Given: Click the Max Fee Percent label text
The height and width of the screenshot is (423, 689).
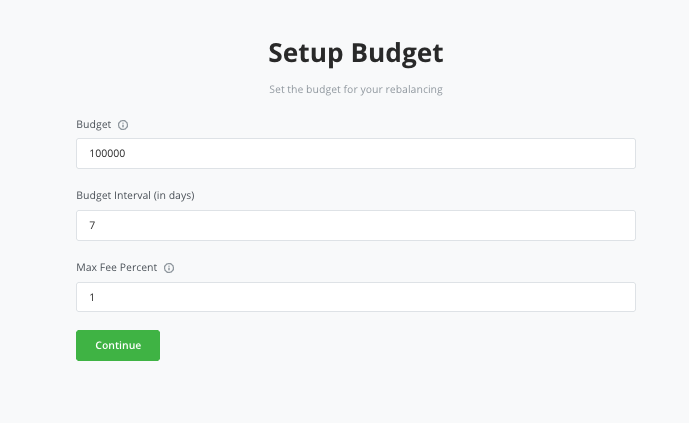Looking at the screenshot, I should pyautogui.click(x=118, y=268).
